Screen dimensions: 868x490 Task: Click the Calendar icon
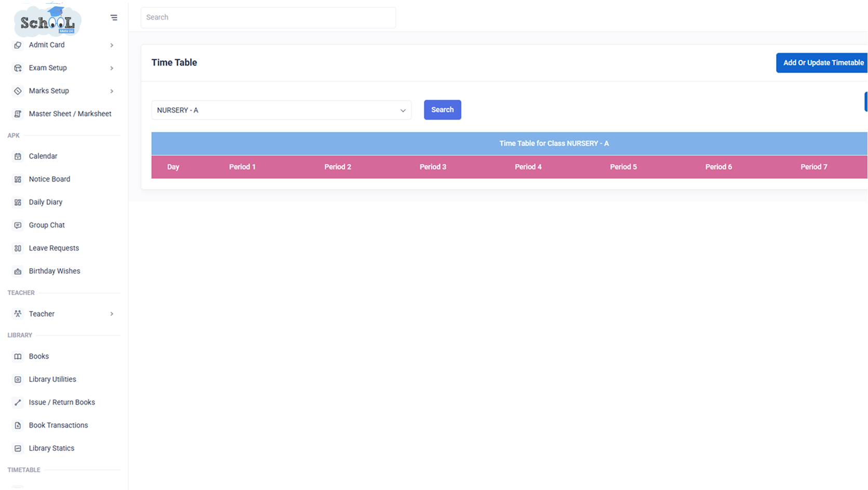[18, 156]
